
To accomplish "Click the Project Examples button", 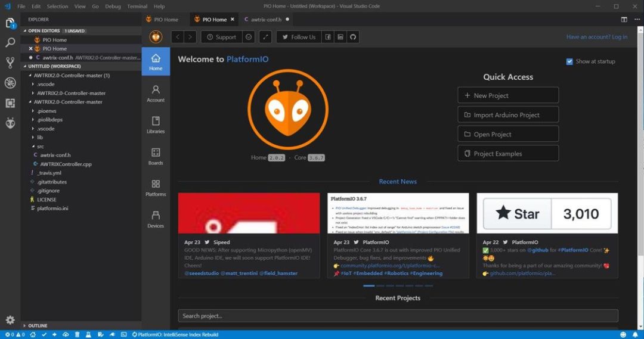I will tap(508, 154).
